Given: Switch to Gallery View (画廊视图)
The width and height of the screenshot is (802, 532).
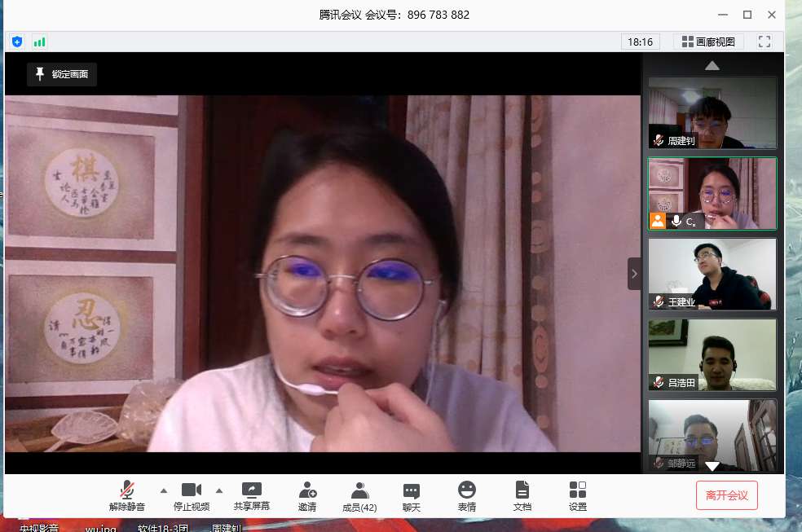Looking at the screenshot, I should [708, 42].
